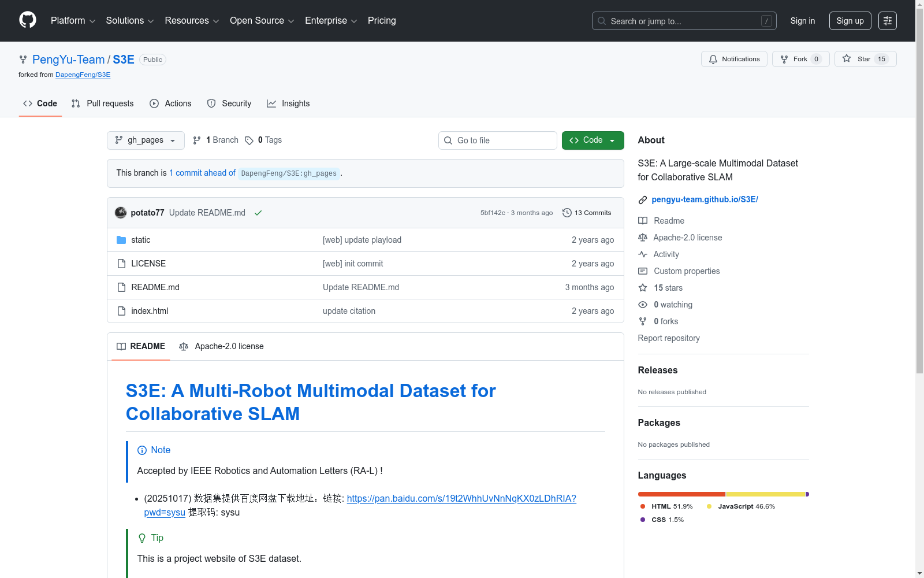Expand the Solutions menu
This screenshot has width=924, height=578.
(130, 21)
